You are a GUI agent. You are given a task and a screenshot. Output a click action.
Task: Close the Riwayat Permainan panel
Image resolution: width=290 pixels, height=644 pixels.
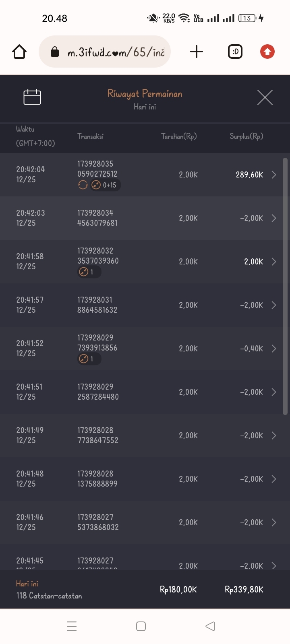[265, 97]
